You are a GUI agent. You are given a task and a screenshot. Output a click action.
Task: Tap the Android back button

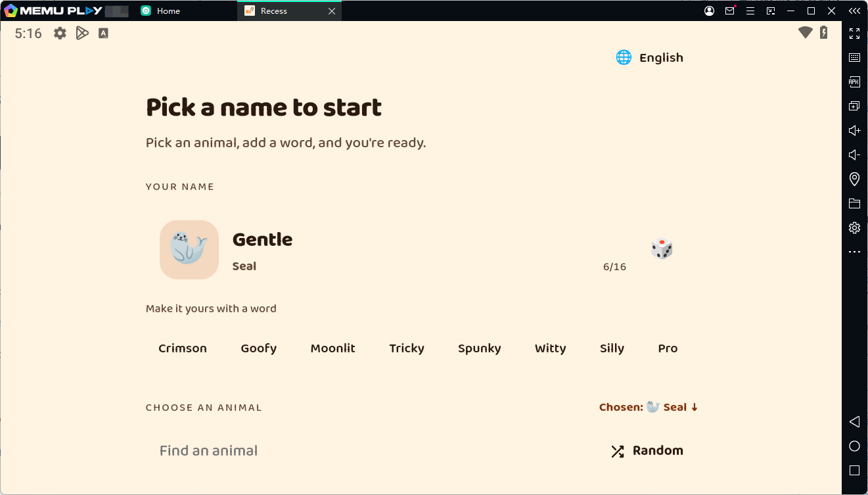pyautogui.click(x=854, y=421)
